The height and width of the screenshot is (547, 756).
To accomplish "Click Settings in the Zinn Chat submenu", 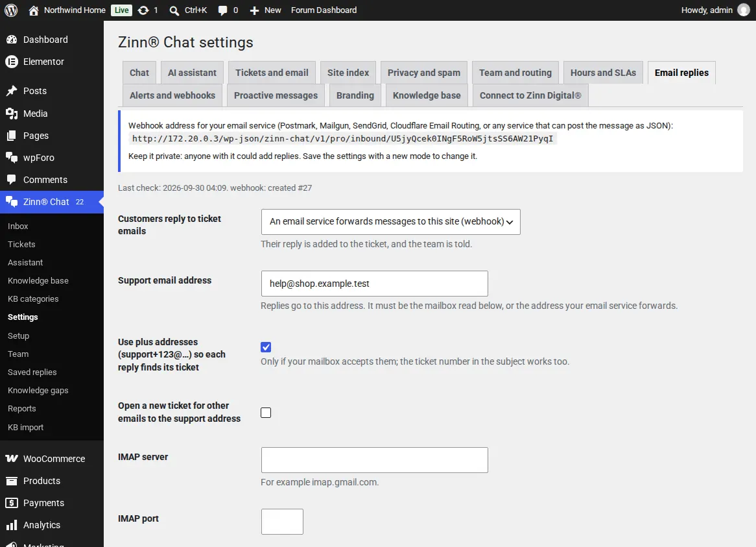I will [23, 317].
